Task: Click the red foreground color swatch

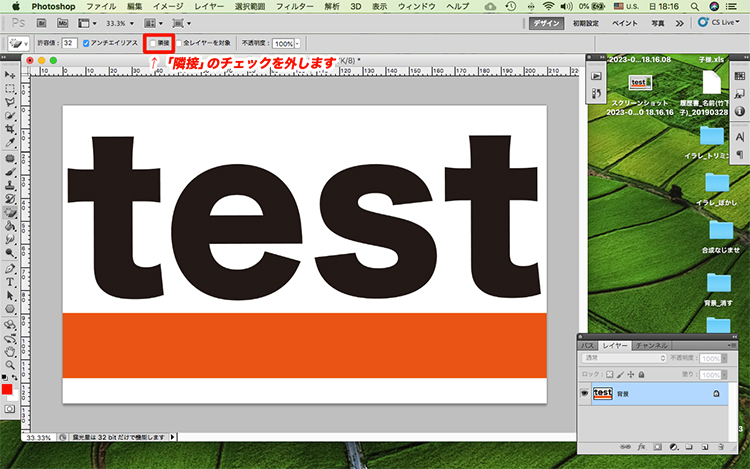Action: coord(7,389)
